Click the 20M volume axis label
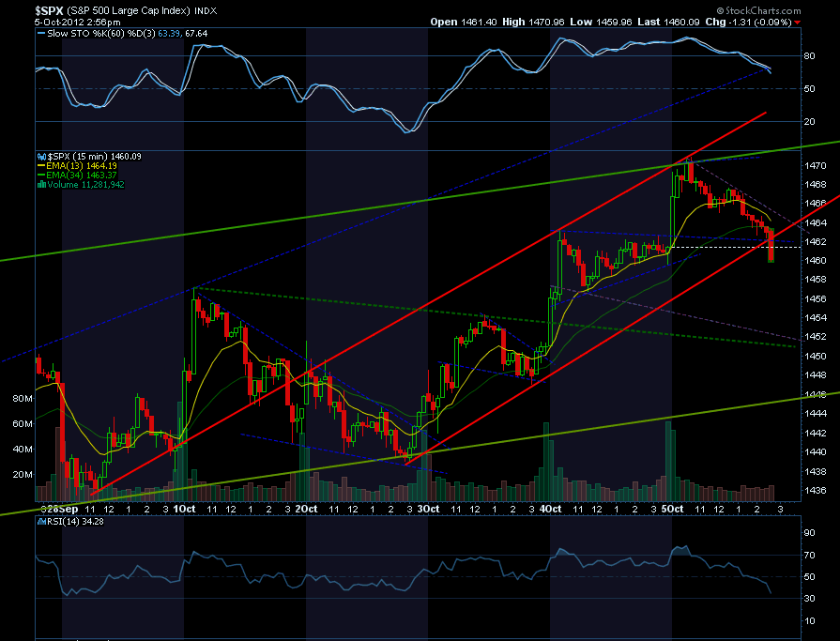 (x=23, y=475)
